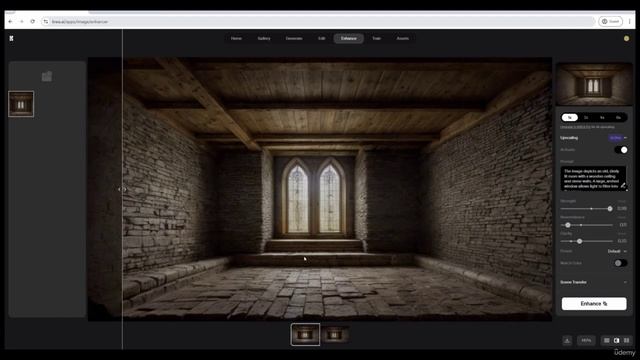640x360 pixels.
Task: Expand the Scene Transfer section
Action: [x=593, y=282]
